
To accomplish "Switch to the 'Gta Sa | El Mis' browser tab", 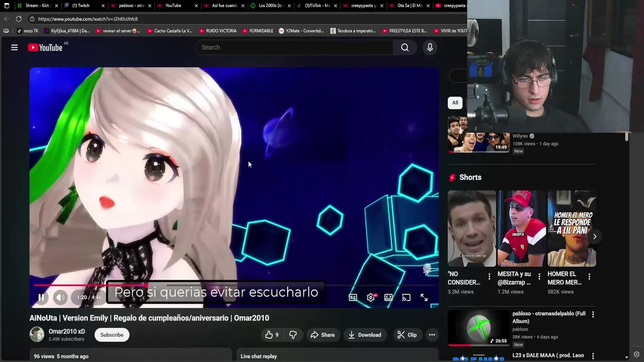I will (410, 6).
